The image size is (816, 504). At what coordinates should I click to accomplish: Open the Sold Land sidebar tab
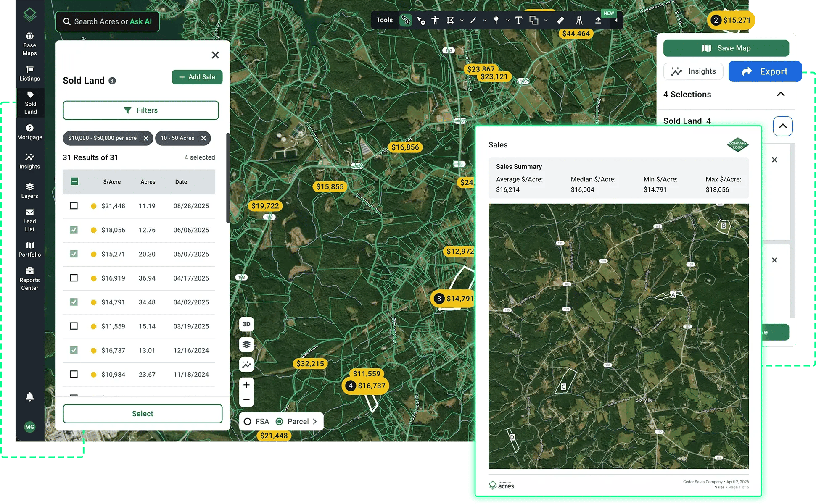click(x=30, y=103)
